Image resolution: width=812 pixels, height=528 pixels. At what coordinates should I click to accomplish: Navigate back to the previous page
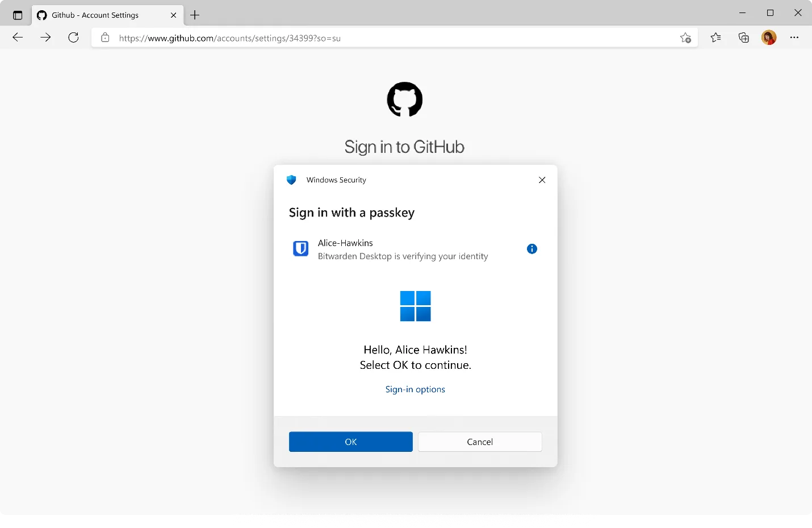[18, 38]
